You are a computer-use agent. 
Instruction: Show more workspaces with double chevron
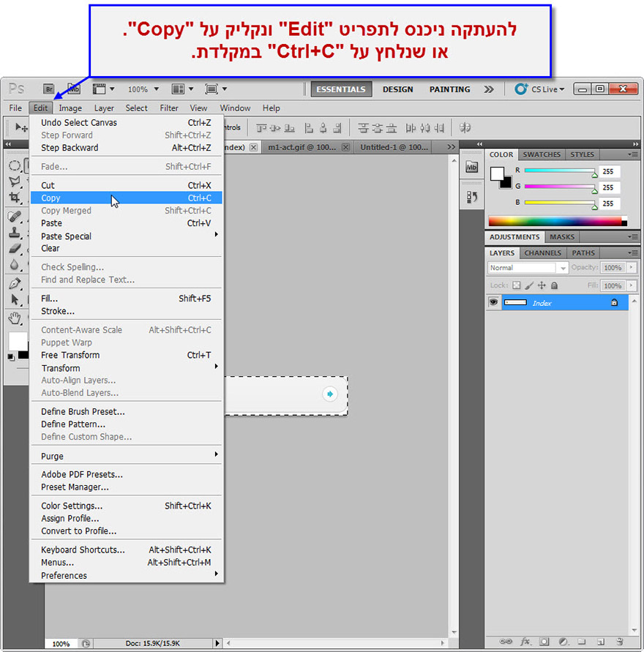pyautogui.click(x=489, y=89)
